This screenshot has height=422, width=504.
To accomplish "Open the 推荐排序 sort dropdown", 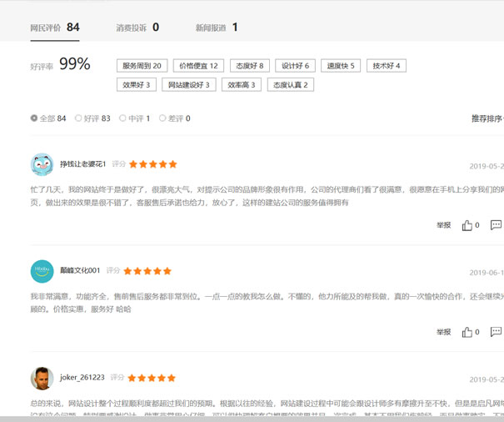I will coord(487,118).
